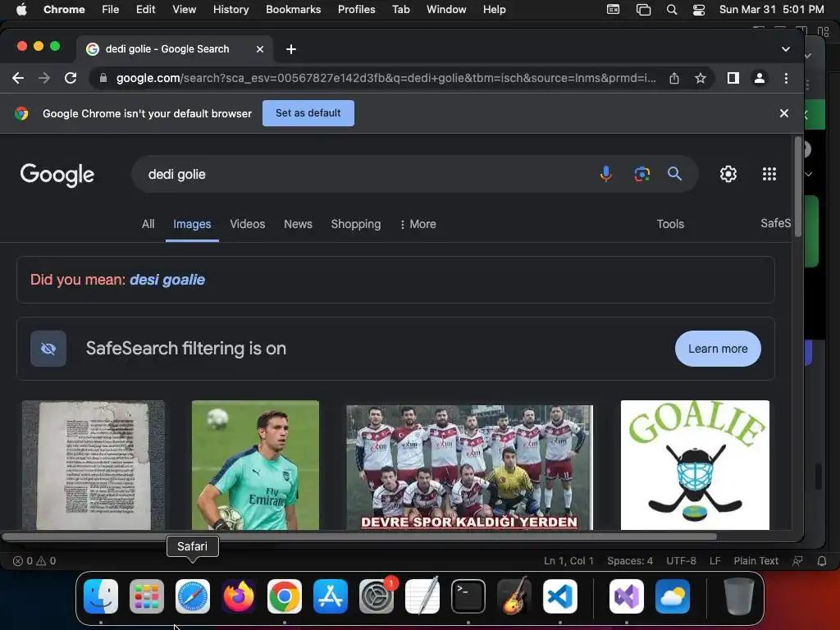Screen dimensions: 840x630
Task: Start voice search with microphone
Action: point(606,174)
